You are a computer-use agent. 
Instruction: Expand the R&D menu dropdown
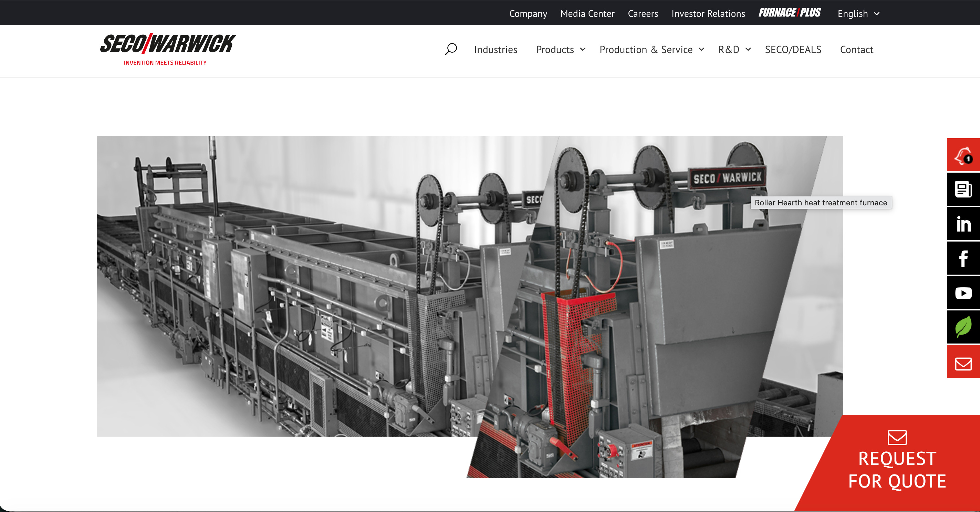pyautogui.click(x=748, y=50)
